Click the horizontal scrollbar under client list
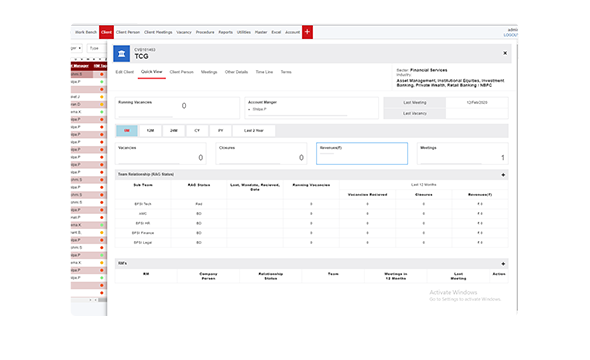The height and width of the screenshot is (360, 590). click(89, 300)
